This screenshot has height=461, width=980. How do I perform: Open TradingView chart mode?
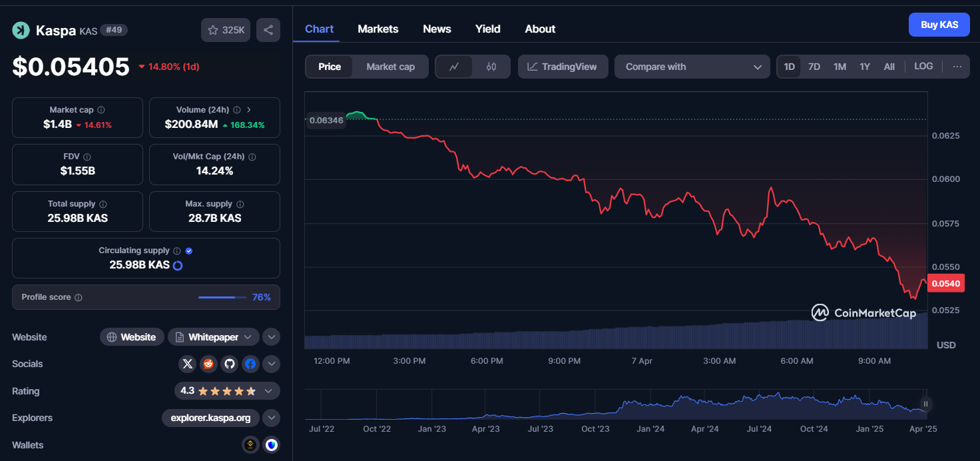coord(563,67)
